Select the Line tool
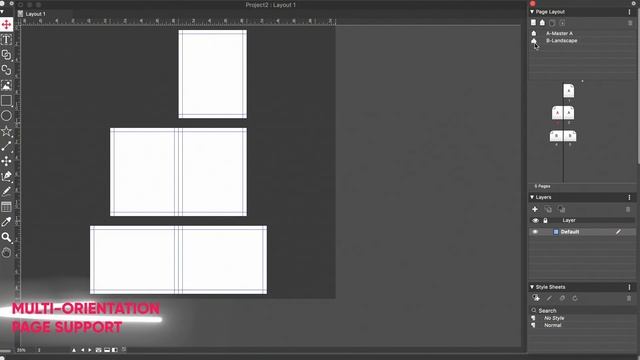The width and height of the screenshot is (640, 360). tap(6, 146)
